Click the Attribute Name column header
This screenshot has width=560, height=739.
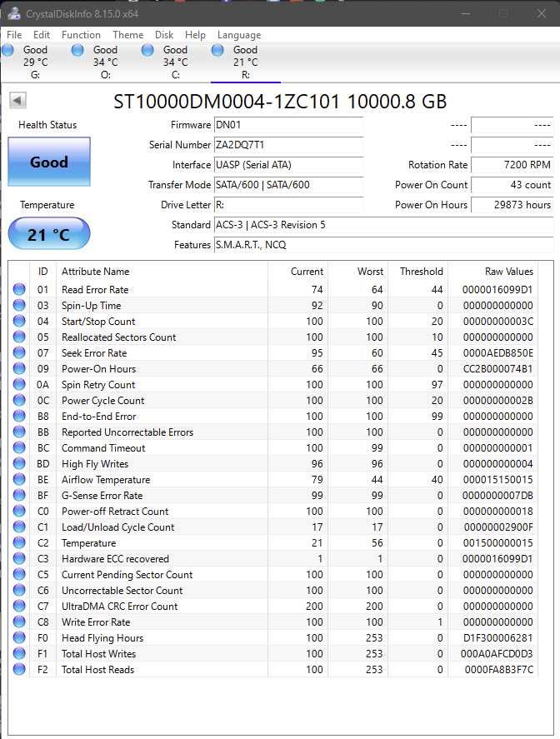coord(162,272)
